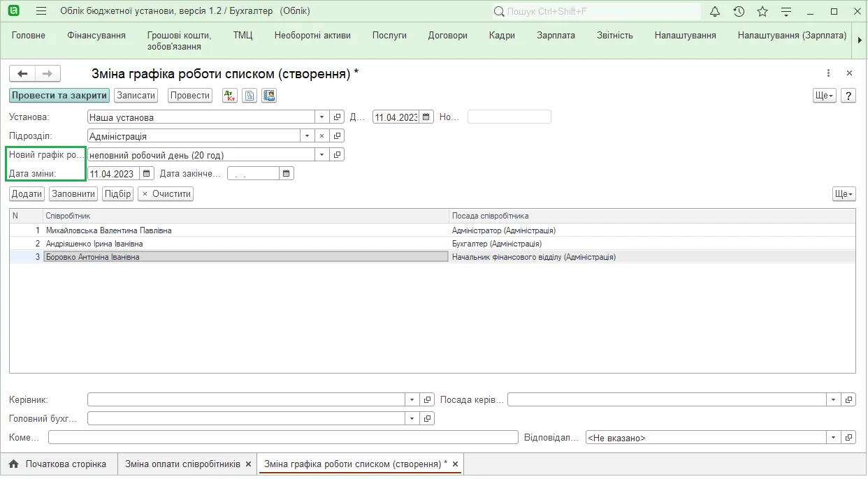Click the favorites star icon
Screen dimensions: 868x479
[x=762, y=11]
